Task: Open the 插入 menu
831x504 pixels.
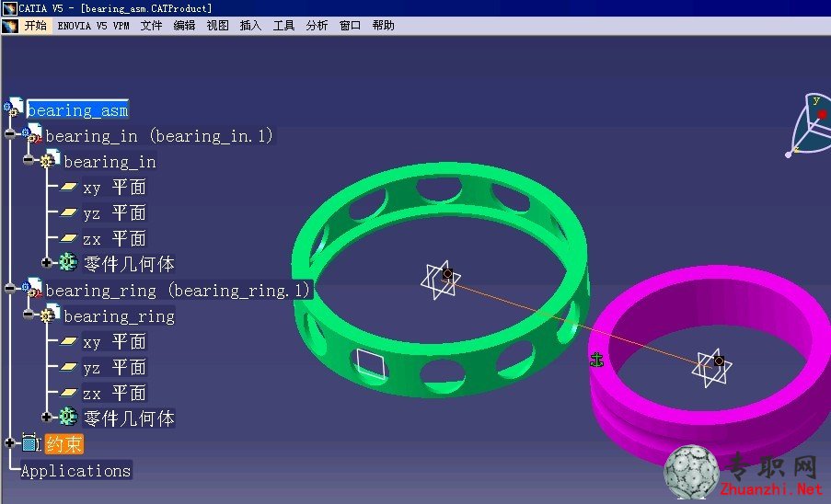Action: point(250,26)
